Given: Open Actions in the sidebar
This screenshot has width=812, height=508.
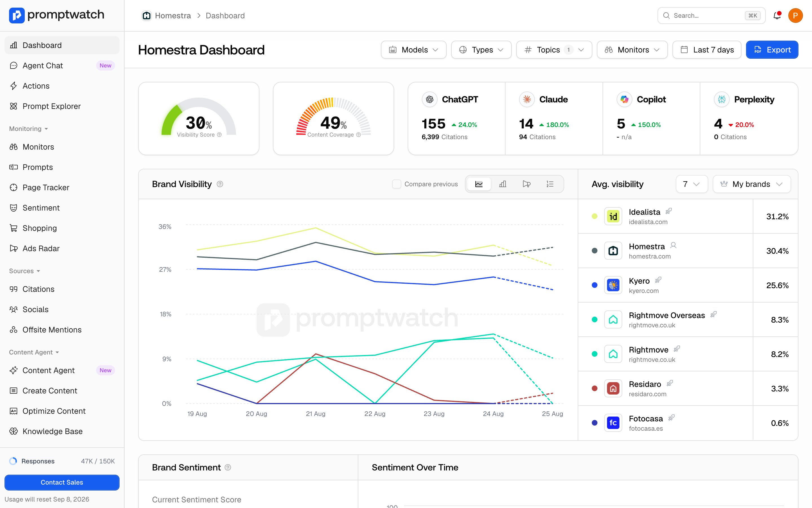Looking at the screenshot, I should coord(62,86).
